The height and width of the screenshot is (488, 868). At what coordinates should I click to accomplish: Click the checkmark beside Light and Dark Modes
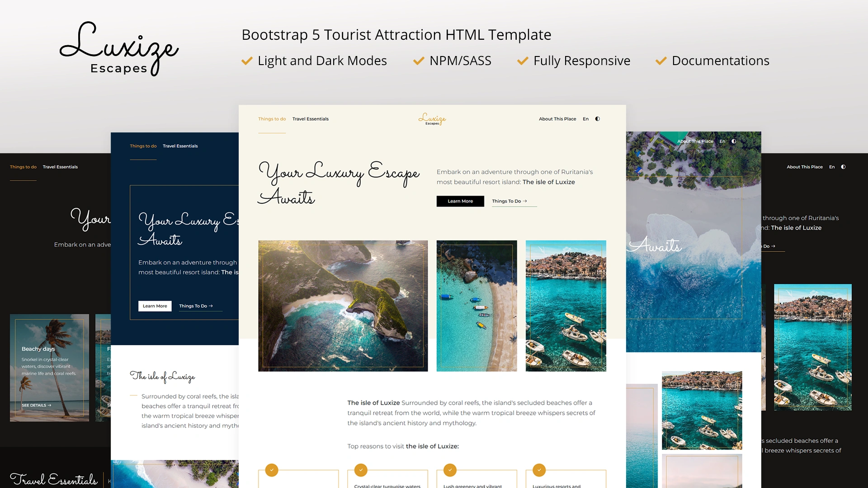click(247, 61)
